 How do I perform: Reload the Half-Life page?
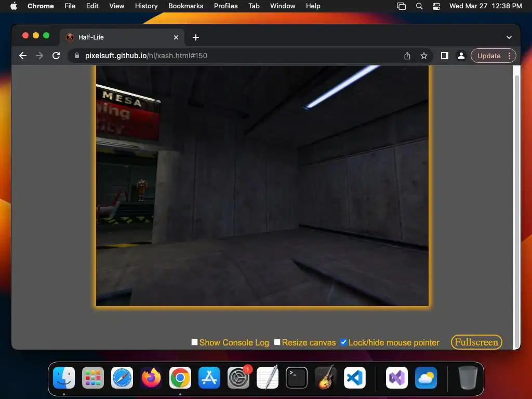(56, 56)
